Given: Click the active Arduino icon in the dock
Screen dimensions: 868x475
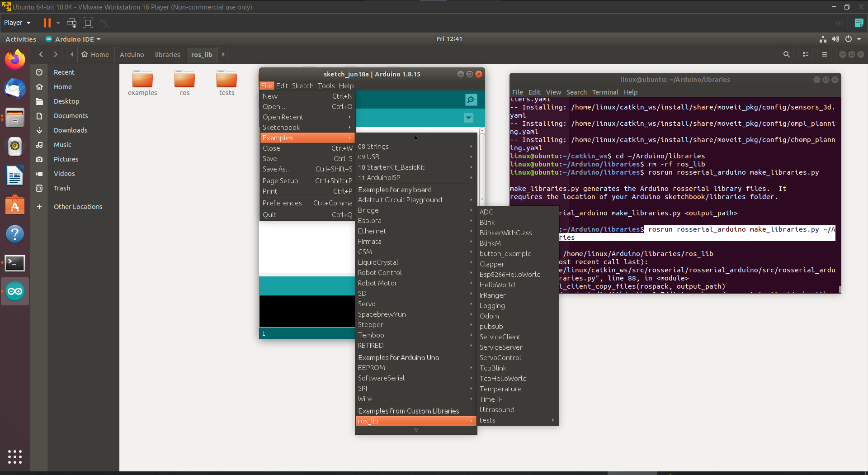Looking at the screenshot, I should pyautogui.click(x=15, y=291).
